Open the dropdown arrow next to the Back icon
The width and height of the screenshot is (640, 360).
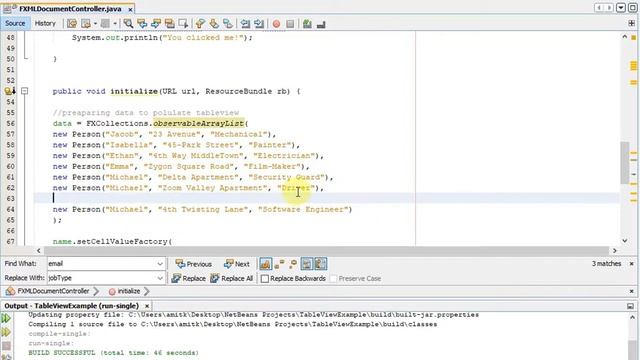95,24
